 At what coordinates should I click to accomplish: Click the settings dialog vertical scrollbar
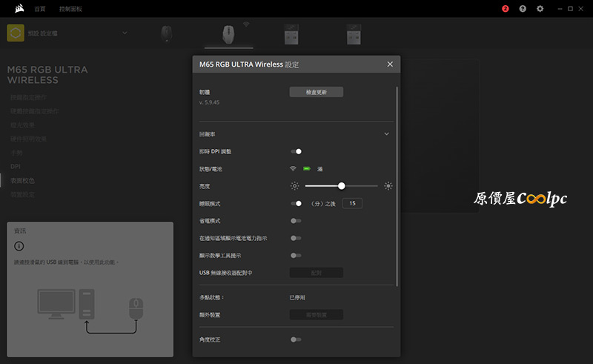tap(397, 186)
